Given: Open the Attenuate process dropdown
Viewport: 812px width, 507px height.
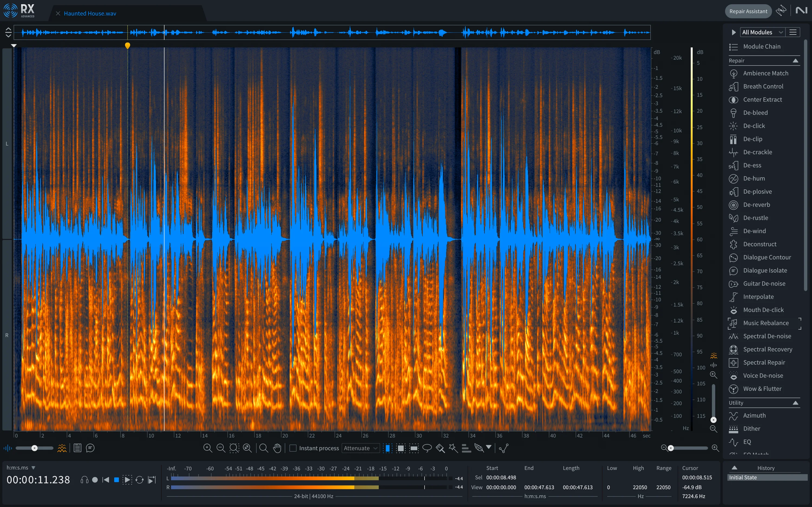Looking at the screenshot, I should pyautogui.click(x=360, y=448).
